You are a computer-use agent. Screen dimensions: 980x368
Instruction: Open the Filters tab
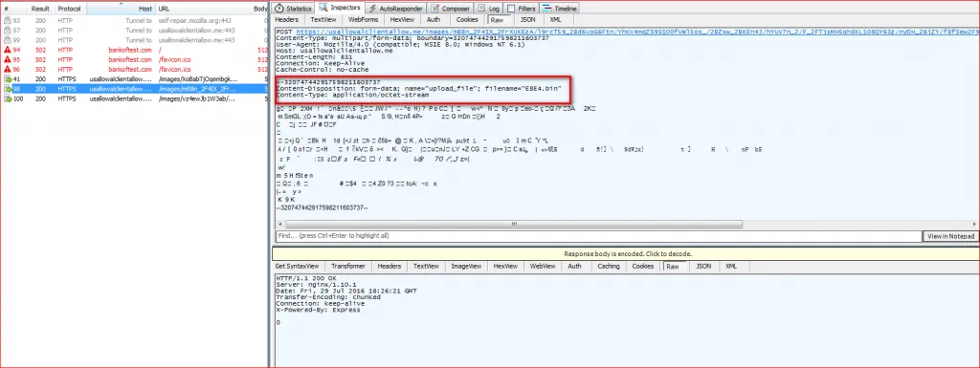522,9
